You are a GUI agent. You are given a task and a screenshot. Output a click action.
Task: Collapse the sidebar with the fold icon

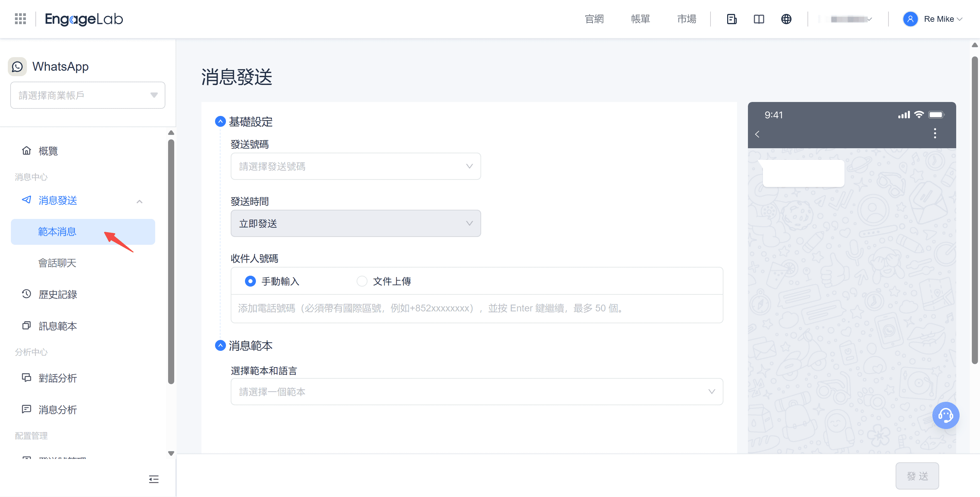(x=154, y=479)
